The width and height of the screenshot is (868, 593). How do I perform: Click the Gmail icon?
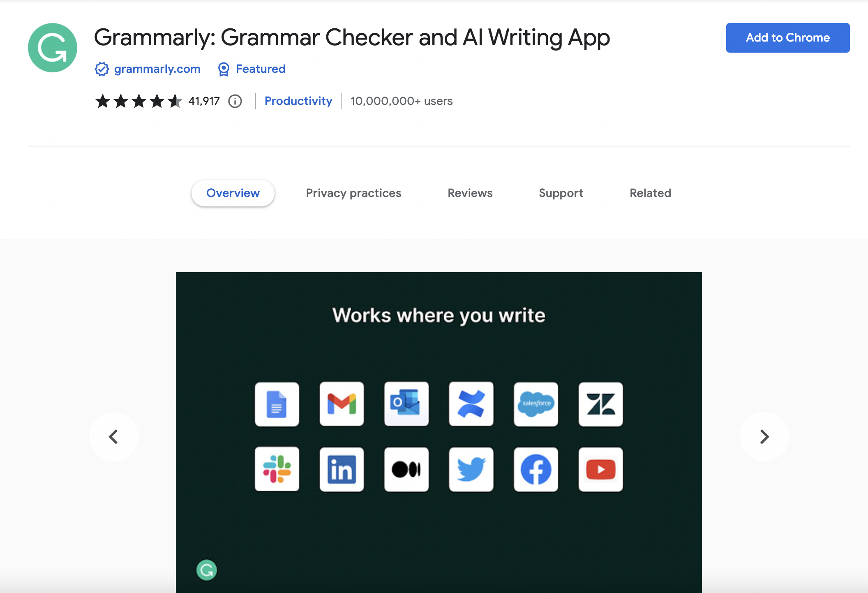(342, 404)
